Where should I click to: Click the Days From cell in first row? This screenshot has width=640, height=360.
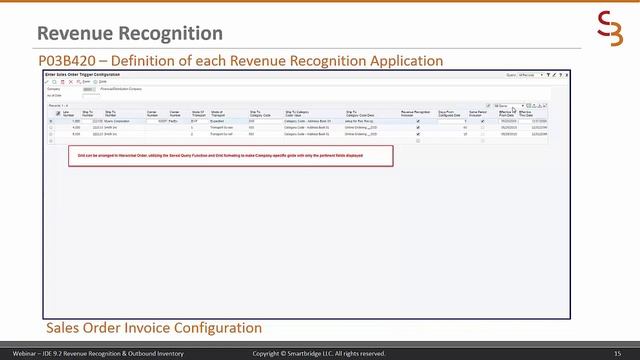point(452,121)
